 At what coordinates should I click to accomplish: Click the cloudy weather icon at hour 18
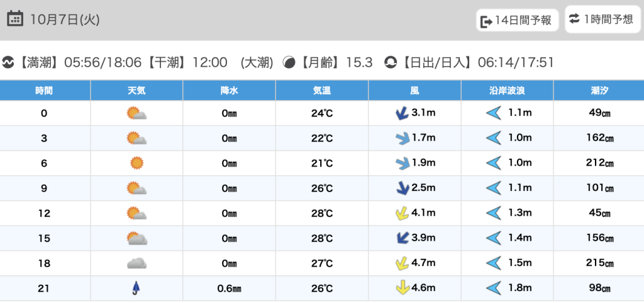point(136,263)
